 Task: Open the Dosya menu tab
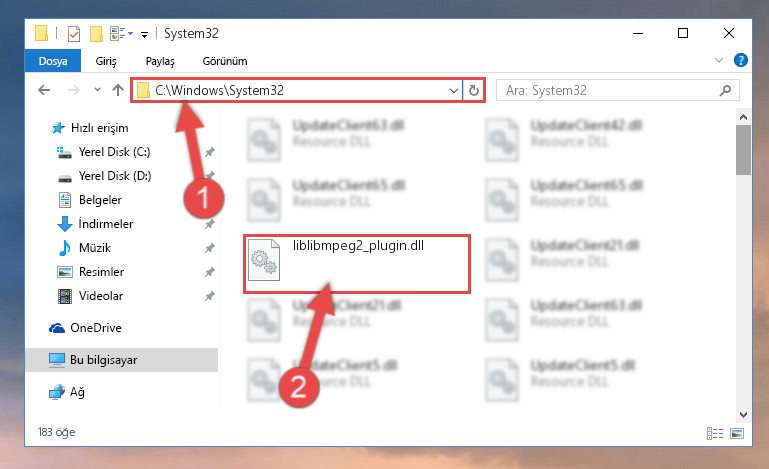(53, 61)
